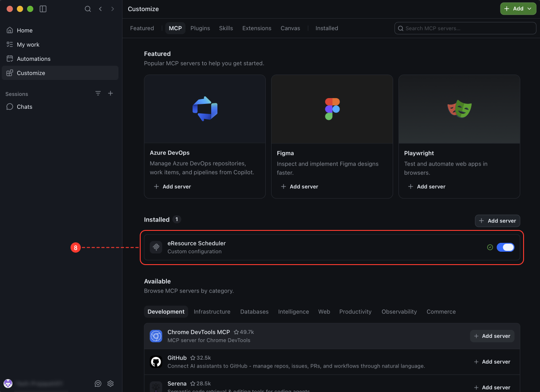Add the GitHub server
The width and height of the screenshot is (540, 392).
tap(492, 362)
